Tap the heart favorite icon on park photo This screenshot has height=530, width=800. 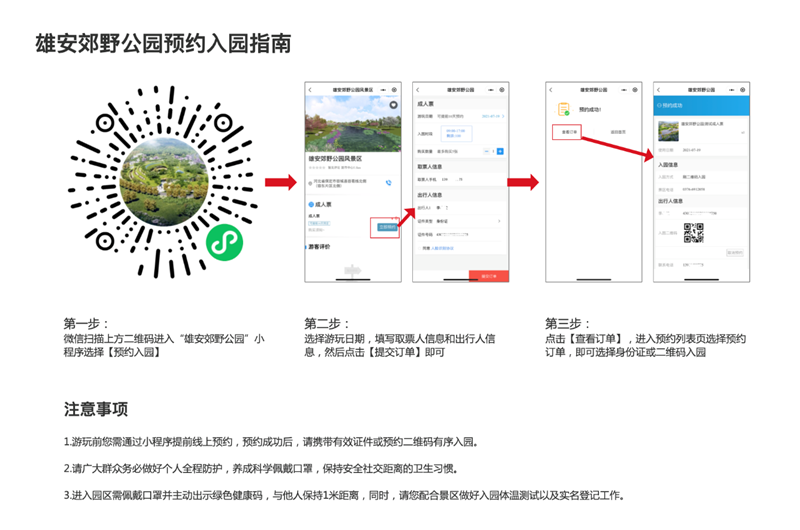tap(393, 105)
